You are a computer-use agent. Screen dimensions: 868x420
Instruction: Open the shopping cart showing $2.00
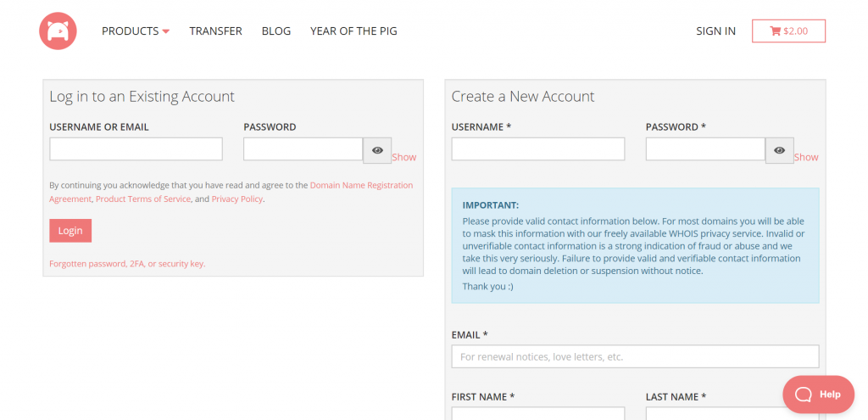[788, 31]
